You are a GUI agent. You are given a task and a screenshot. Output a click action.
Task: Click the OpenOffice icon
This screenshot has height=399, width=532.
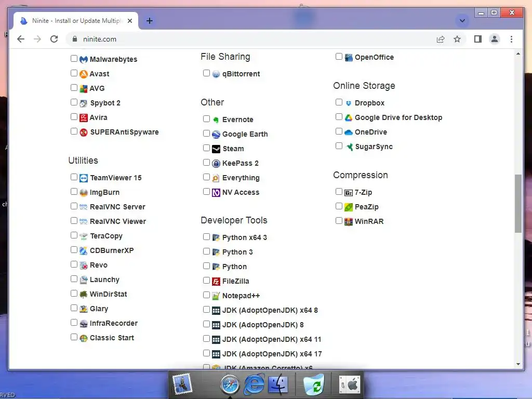349,58
